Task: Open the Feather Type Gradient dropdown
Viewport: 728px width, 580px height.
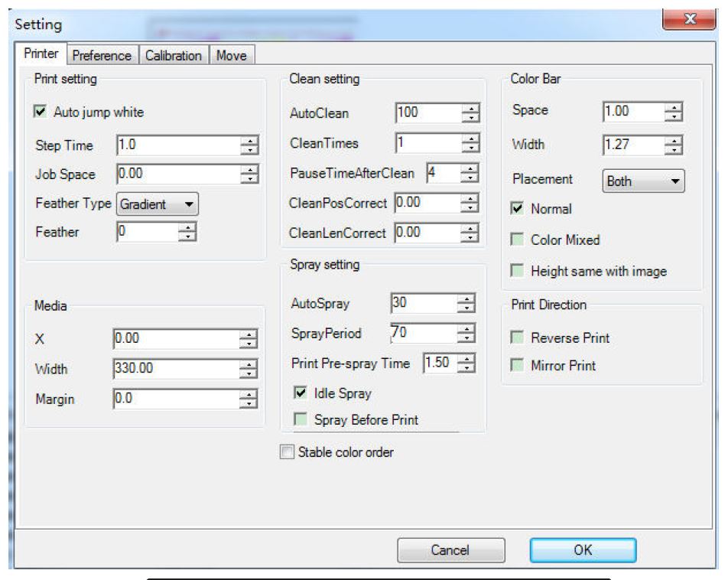Action: (x=158, y=204)
